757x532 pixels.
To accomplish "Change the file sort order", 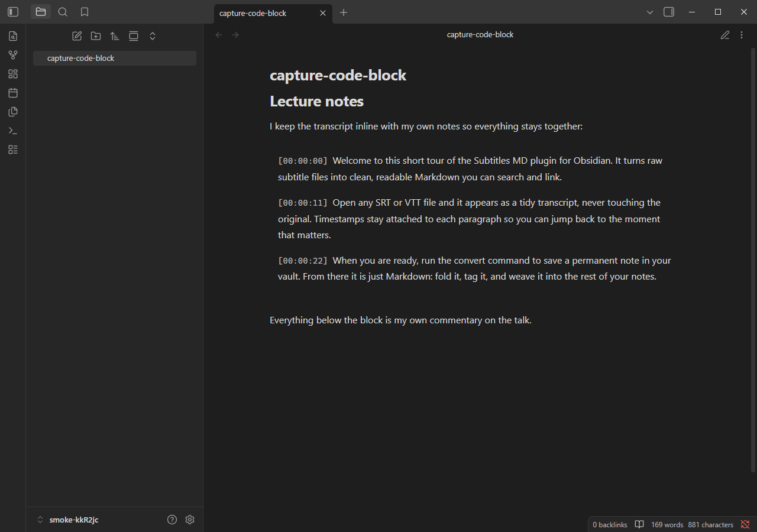I will [x=115, y=36].
